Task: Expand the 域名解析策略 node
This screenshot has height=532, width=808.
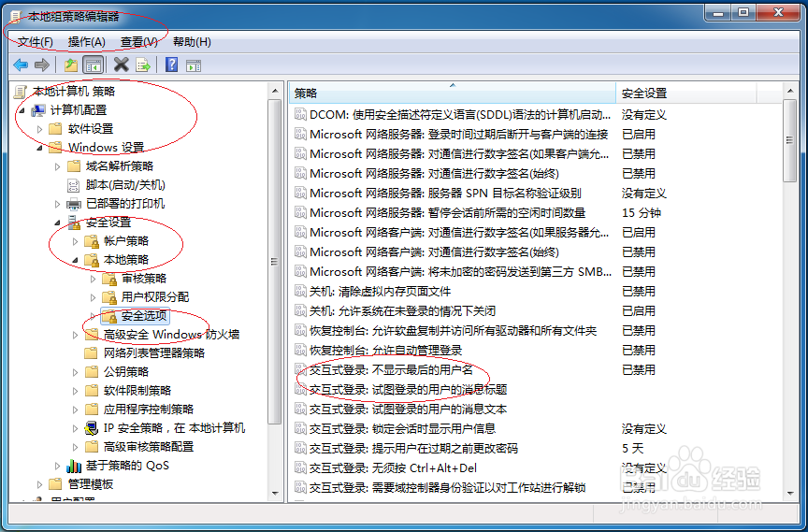Action: (57, 166)
